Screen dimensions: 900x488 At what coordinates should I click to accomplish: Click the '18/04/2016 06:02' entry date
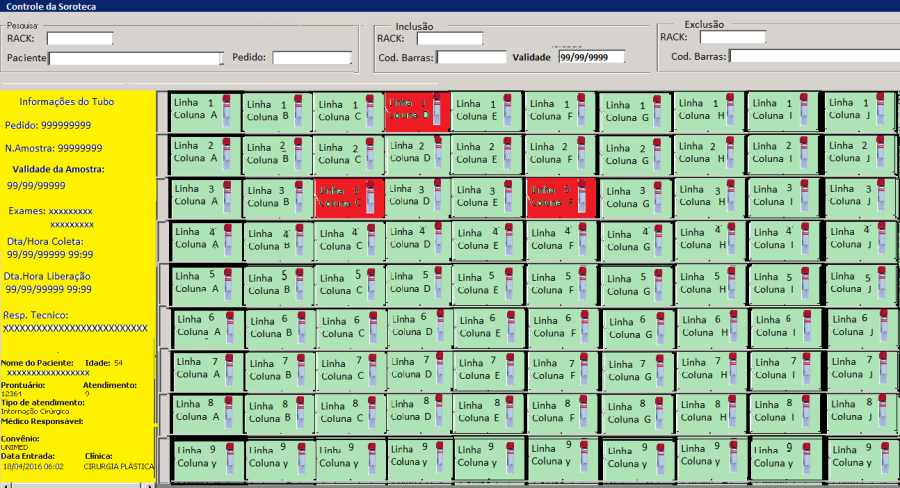pos(33,467)
